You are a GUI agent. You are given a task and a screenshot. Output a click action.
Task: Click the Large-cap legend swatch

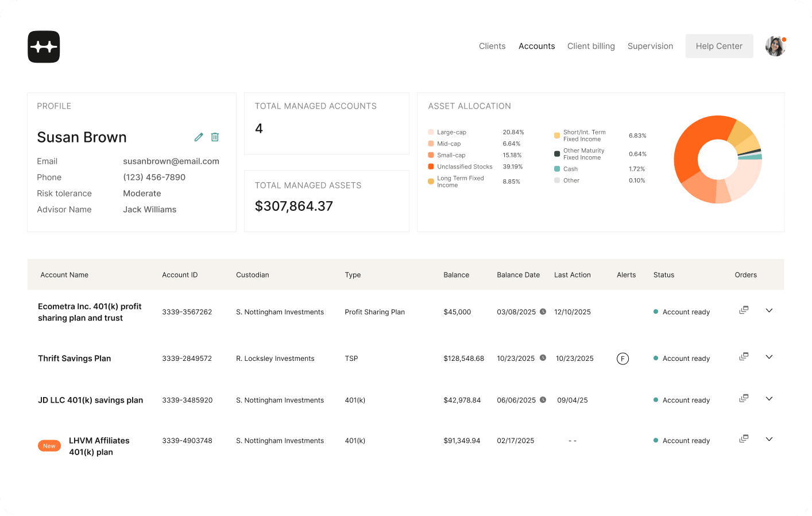431,132
